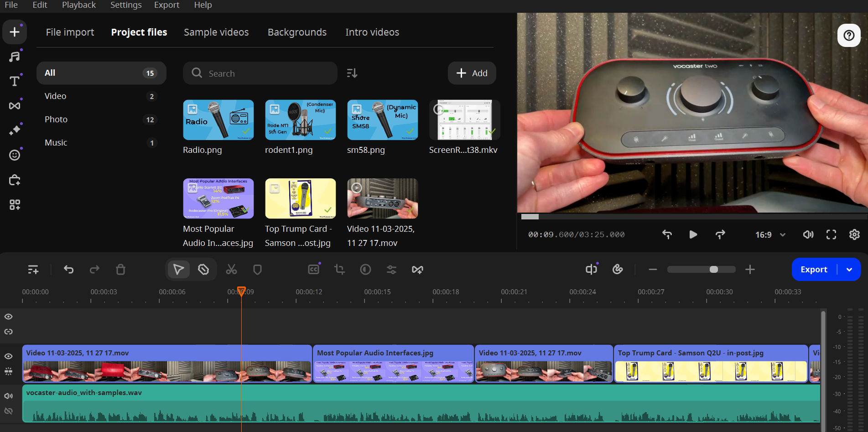Click the timeline zoom slider handle
Screen dimensions: 868x432
point(714,270)
